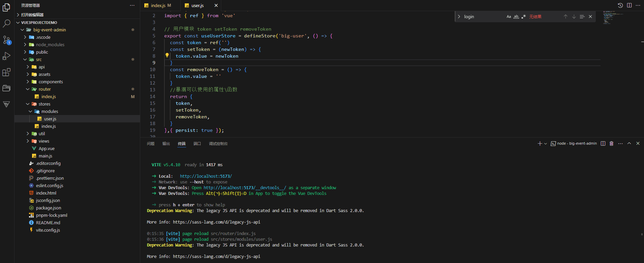Open terminal launch profile dropdown

pyautogui.click(x=546, y=144)
